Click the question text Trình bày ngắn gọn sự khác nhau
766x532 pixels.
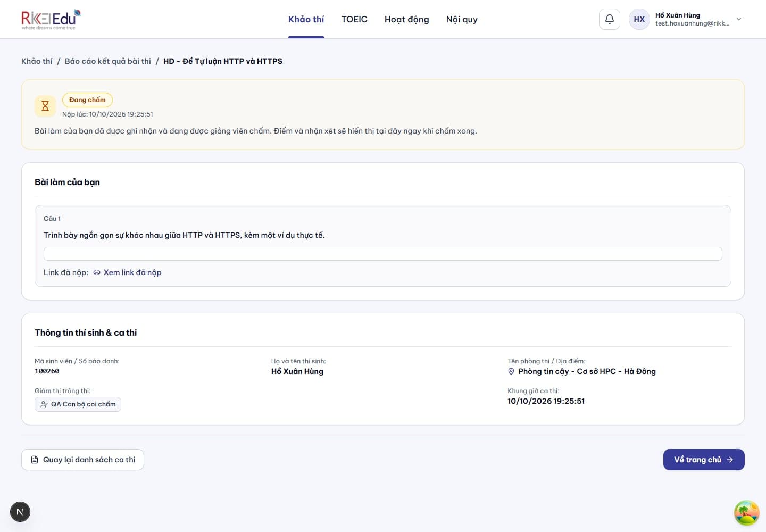click(x=184, y=235)
